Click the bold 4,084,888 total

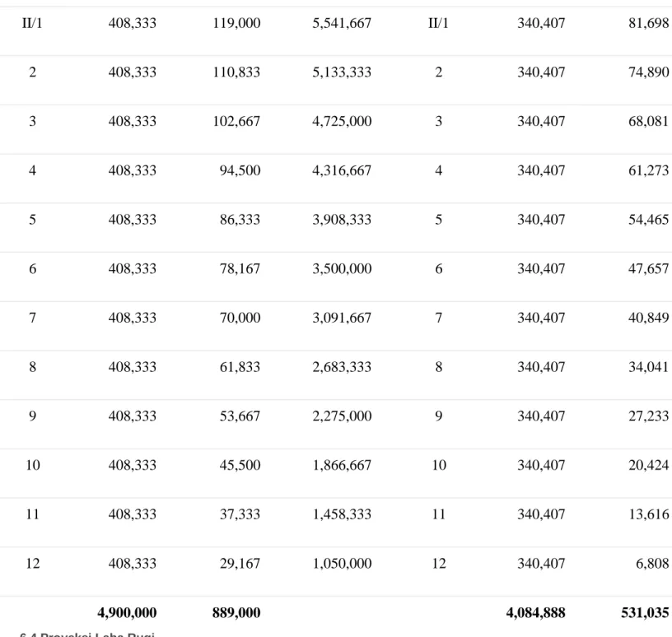pos(535,612)
